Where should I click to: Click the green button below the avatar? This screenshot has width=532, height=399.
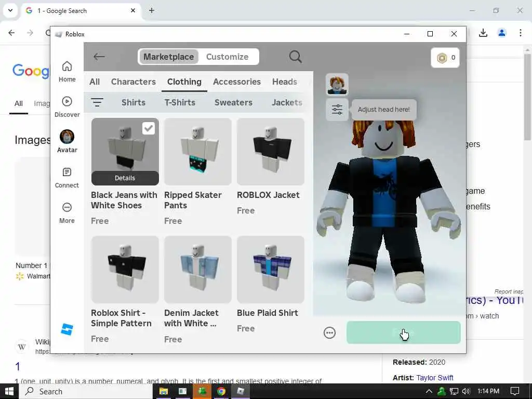click(403, 332)
